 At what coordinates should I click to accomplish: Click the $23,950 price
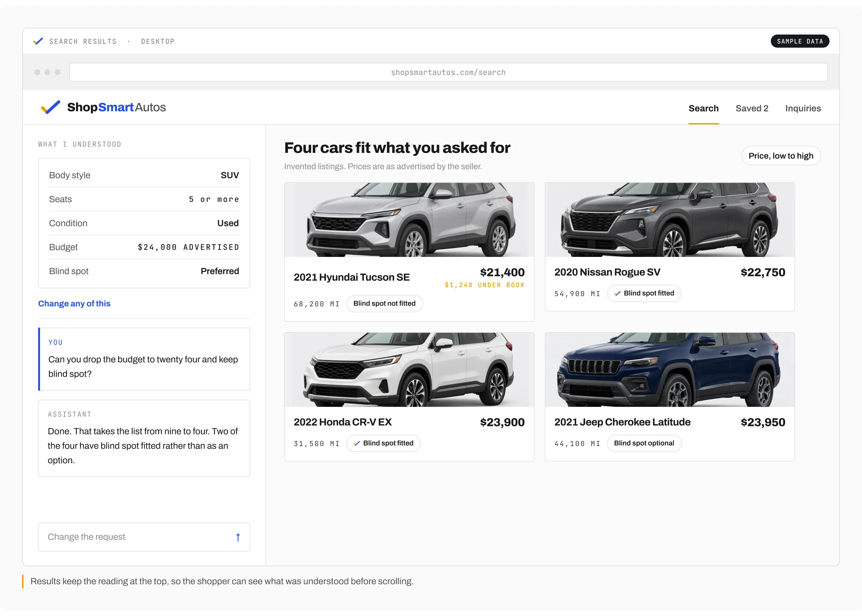[x=763, y=422]
